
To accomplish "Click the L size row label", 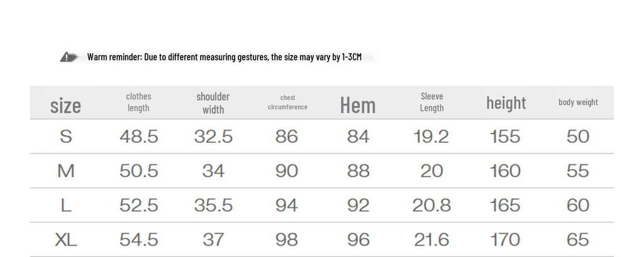I will (x=66, y=205).
